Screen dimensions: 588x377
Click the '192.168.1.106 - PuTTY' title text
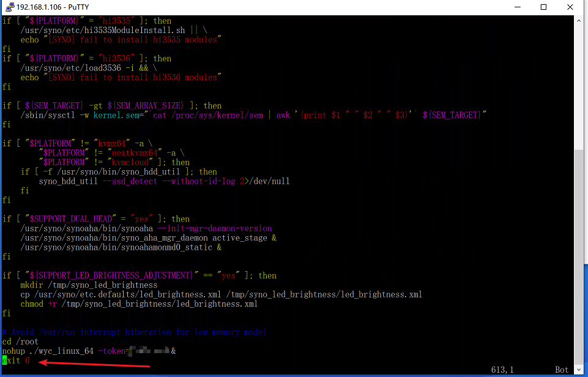[x=53, y=7]
